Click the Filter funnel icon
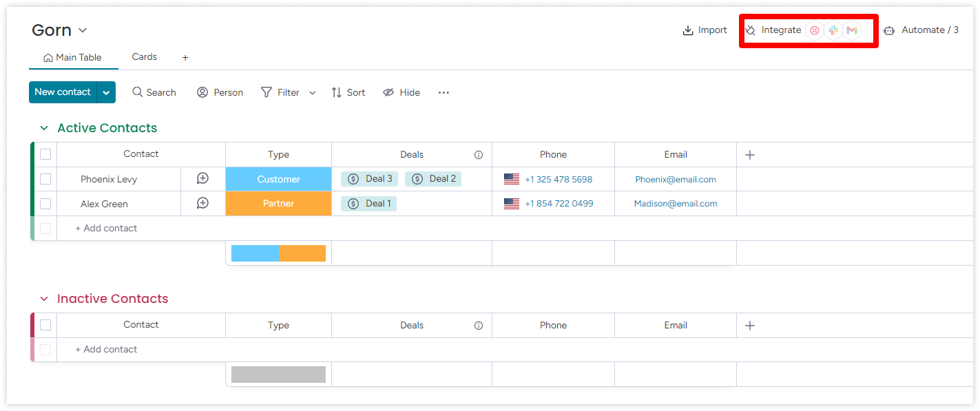Image resolution: width=980 pixels, height=411 pixels. click(x=267, y=92)
